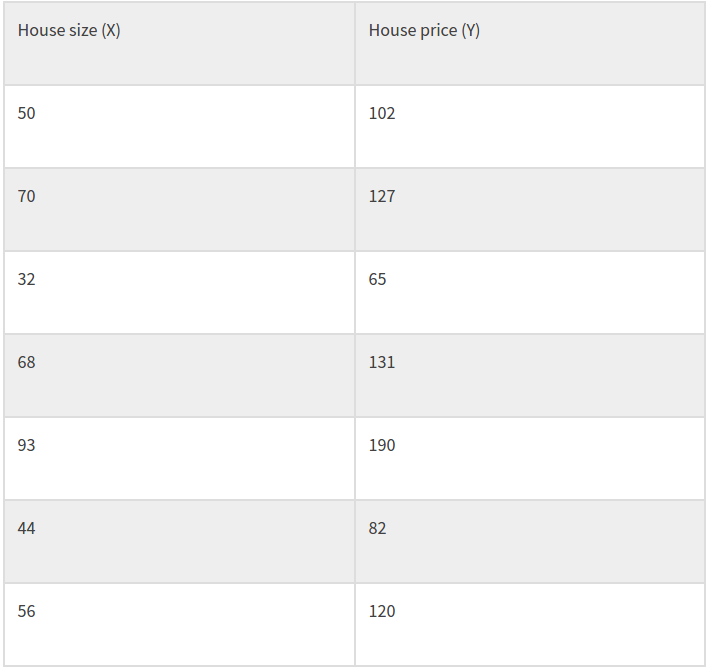Click the House price (Y) header cell
This screenshot has height=671, width=711.
tap(424, 31)
